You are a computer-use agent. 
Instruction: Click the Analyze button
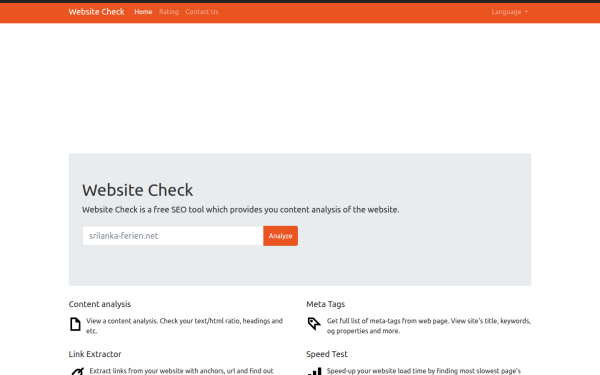coord(280,236)
